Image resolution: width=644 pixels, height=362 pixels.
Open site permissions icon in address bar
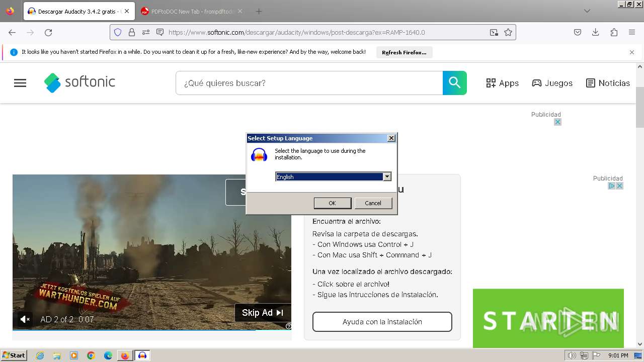tap(146, 32)
